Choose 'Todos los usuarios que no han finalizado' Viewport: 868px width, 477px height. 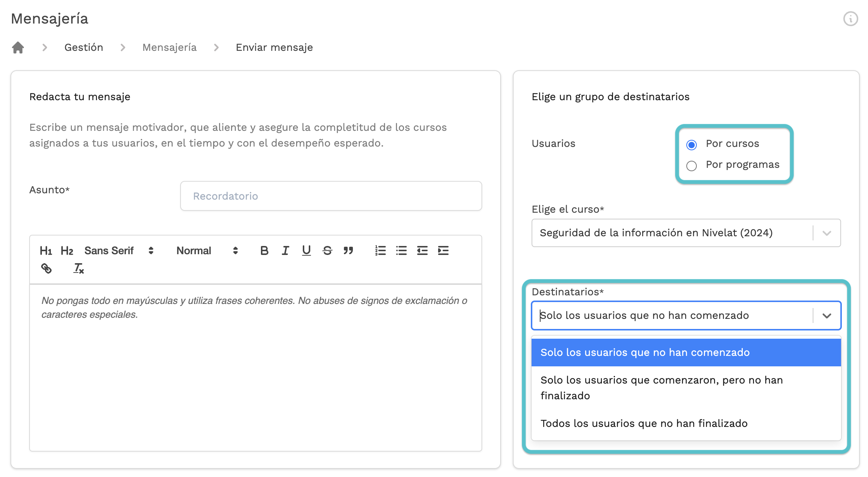686,424
